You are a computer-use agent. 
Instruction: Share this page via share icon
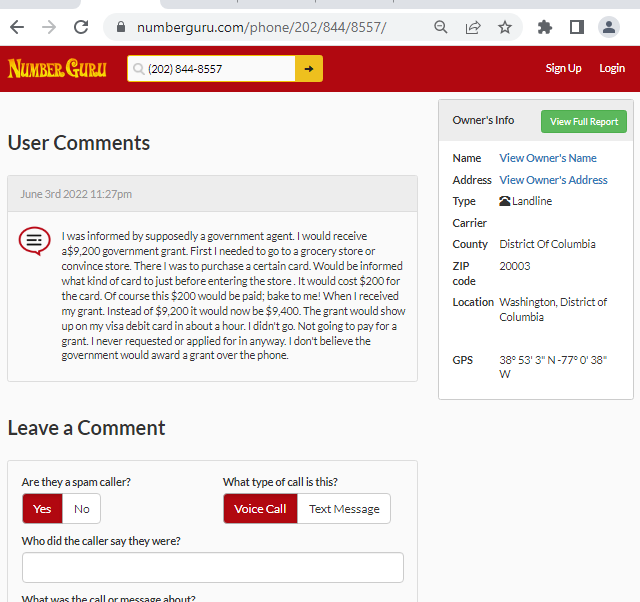(473, 27)
